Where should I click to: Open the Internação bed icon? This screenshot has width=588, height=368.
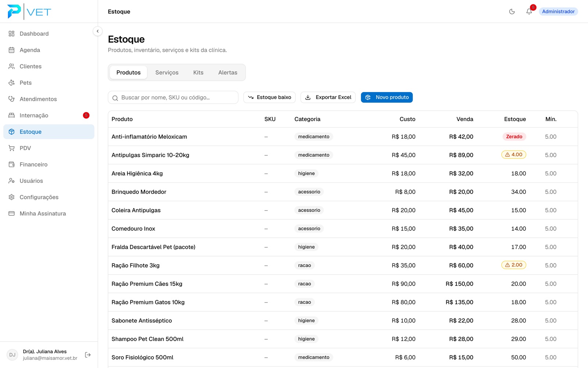click(11, 116)
